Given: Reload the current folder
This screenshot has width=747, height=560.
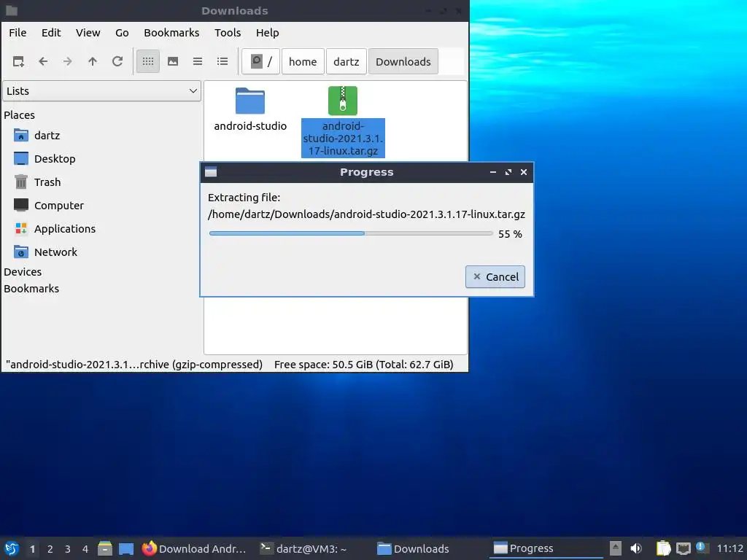Looking at the screenshot, I should (117, 61).
